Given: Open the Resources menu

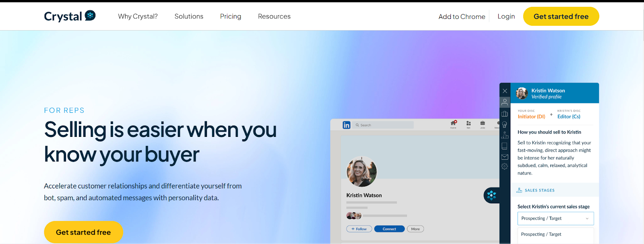Looking at the screenshot, I should 274,17.
